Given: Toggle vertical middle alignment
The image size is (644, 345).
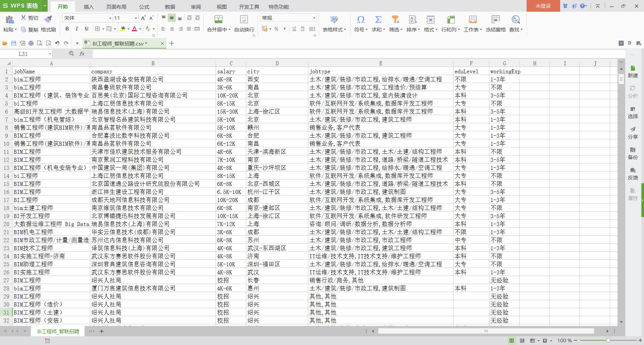Looking at the screenshot, I should coord(172,18).
